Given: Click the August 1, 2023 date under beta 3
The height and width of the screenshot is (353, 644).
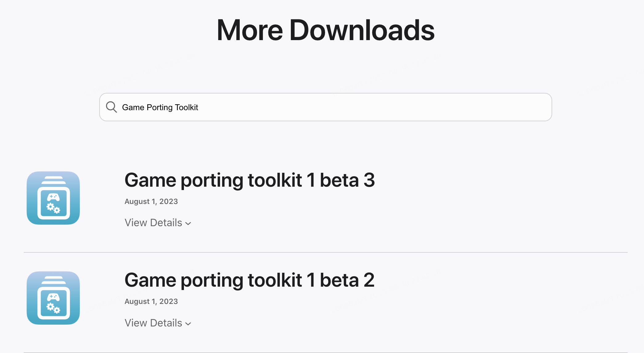Looking at the screenshot, I should (151, 201).
